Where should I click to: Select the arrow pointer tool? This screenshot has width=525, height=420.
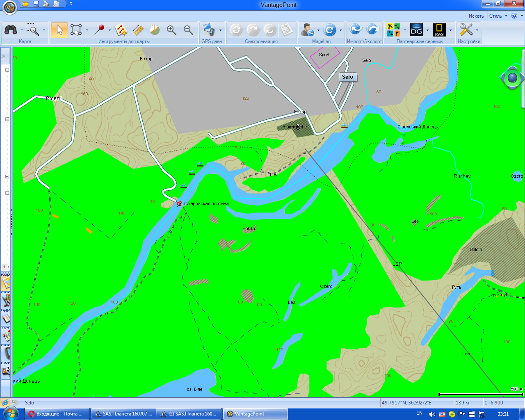click(x=59, y=30)
